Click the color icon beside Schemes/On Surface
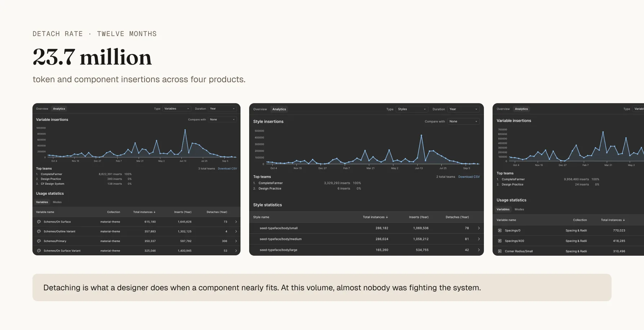This screenshot has width=644, height=330. [39, 222]
